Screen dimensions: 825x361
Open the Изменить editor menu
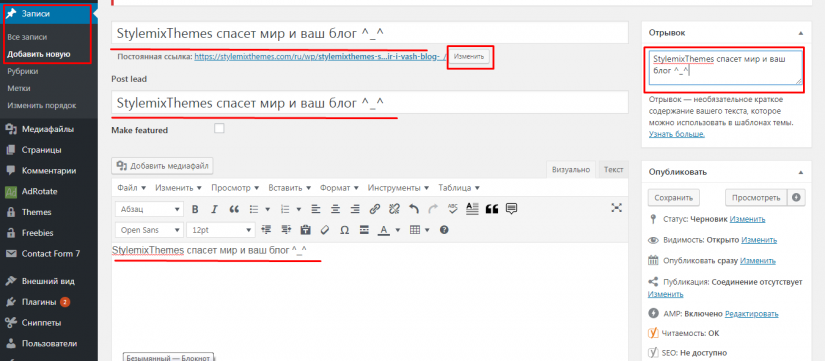pyautogui.click(x=178, y=188)
